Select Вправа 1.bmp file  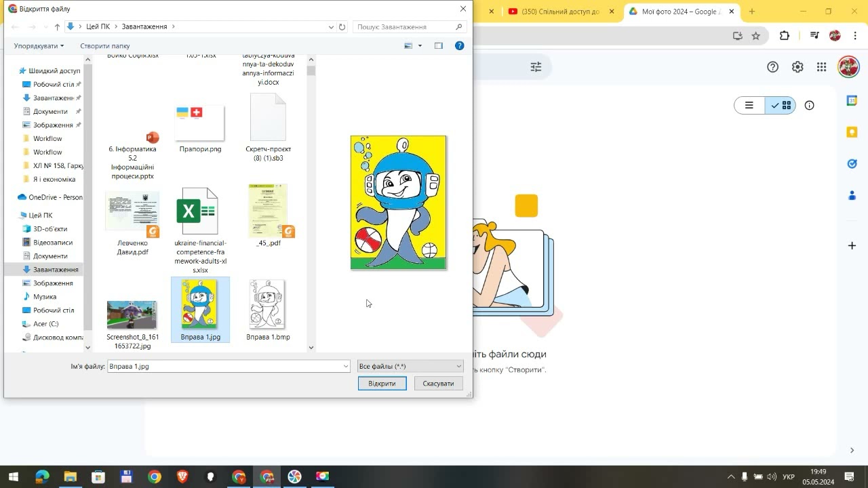click(268, 310)
